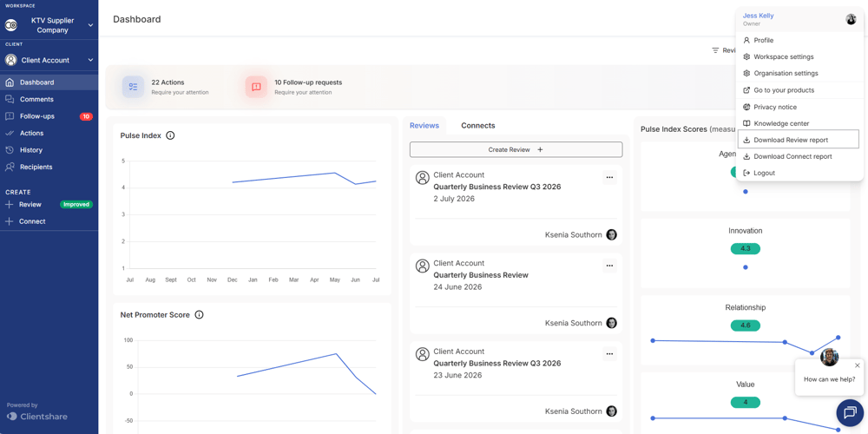
Task: Click the filter icon beside Review
Action: pyautogui.click(x=715, y=50)
